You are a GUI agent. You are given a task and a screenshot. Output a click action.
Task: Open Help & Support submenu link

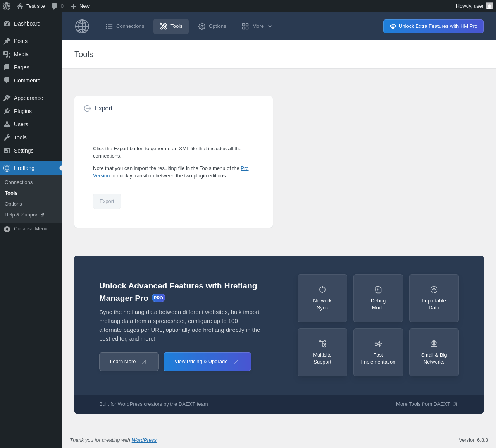pyautogui.click(x=31, y=215)
